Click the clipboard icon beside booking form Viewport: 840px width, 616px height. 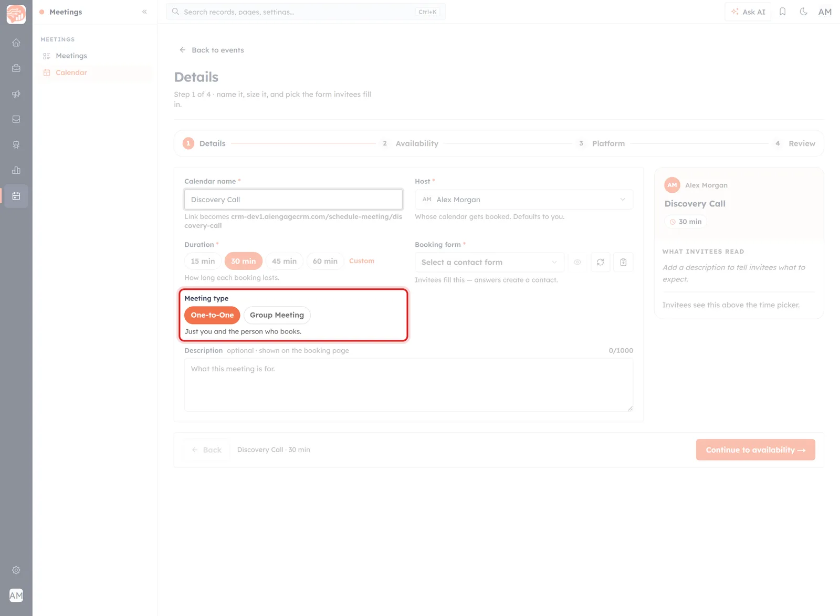(623, 262)
